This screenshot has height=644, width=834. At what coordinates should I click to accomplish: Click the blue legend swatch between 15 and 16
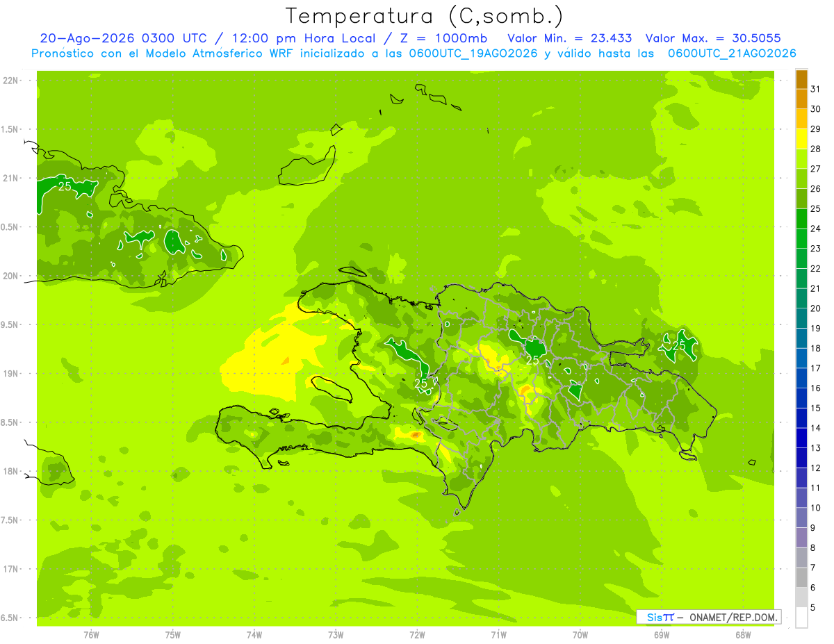(x=801, y=398)
